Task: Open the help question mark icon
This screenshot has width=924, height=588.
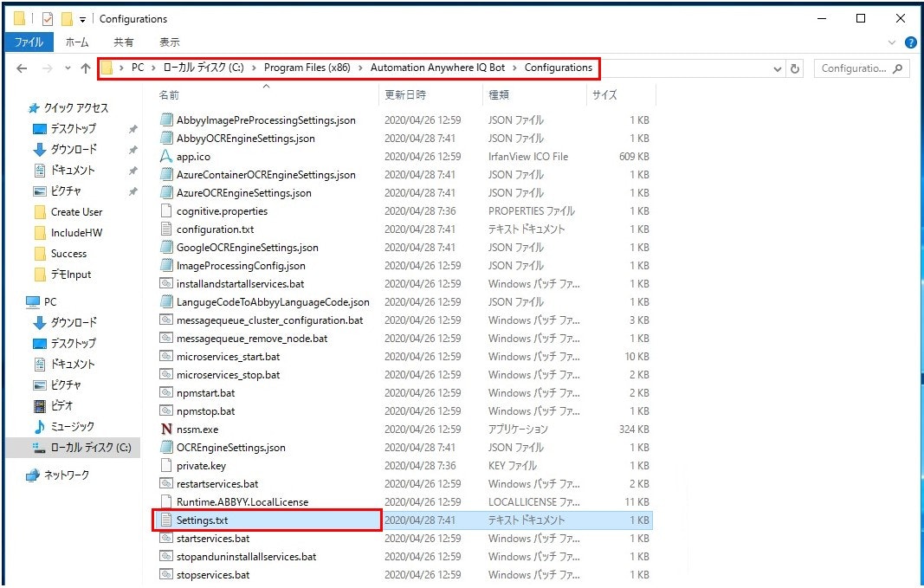Action: (910, 42)
